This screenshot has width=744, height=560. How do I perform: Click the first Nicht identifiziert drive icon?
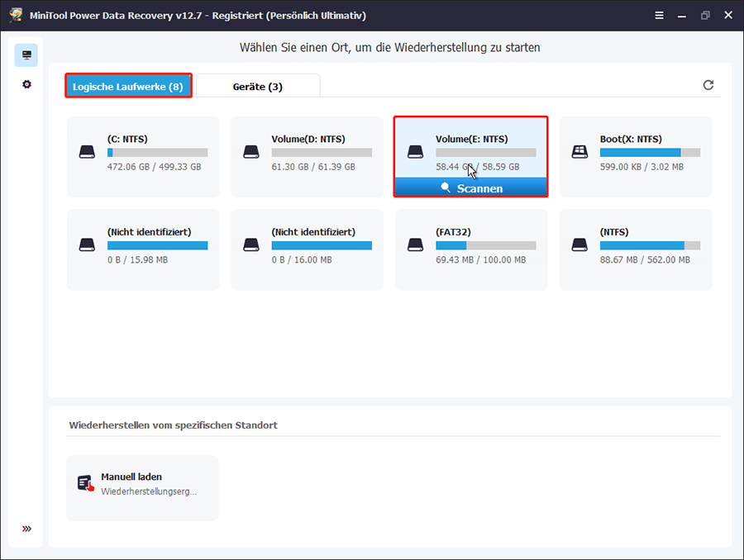click(88, 244)
